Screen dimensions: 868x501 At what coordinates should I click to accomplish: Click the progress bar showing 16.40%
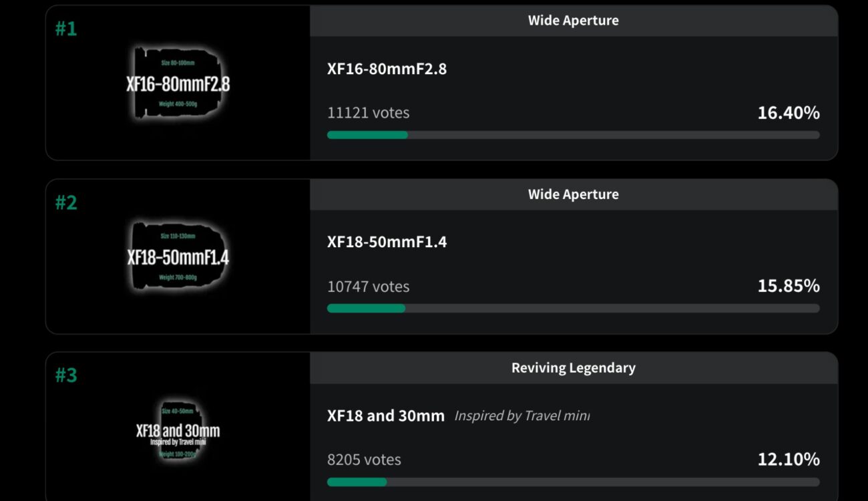[x=573, y=135]
